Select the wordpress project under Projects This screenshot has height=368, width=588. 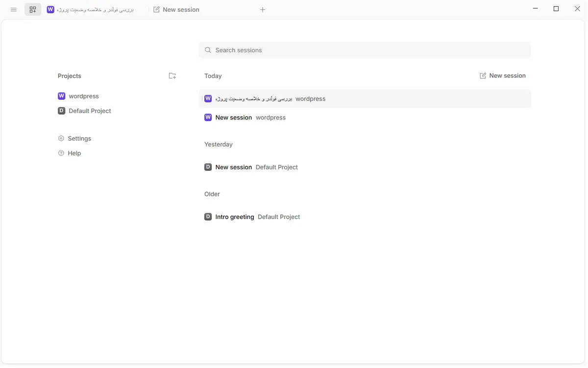(x=78, y=96)
